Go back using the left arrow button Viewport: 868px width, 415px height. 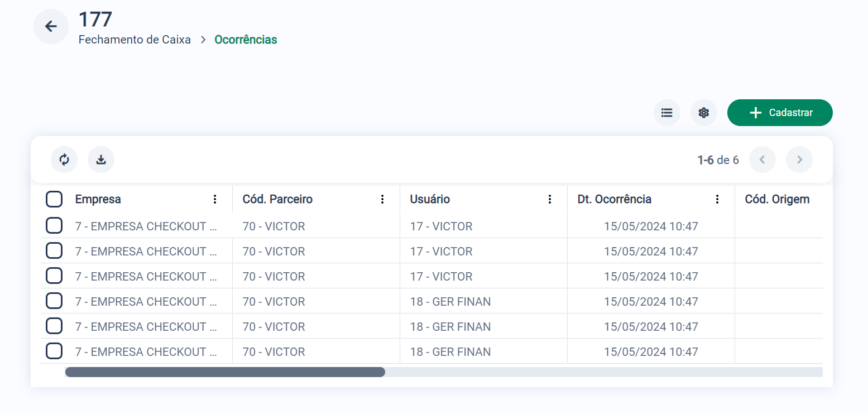pos(51,26)
